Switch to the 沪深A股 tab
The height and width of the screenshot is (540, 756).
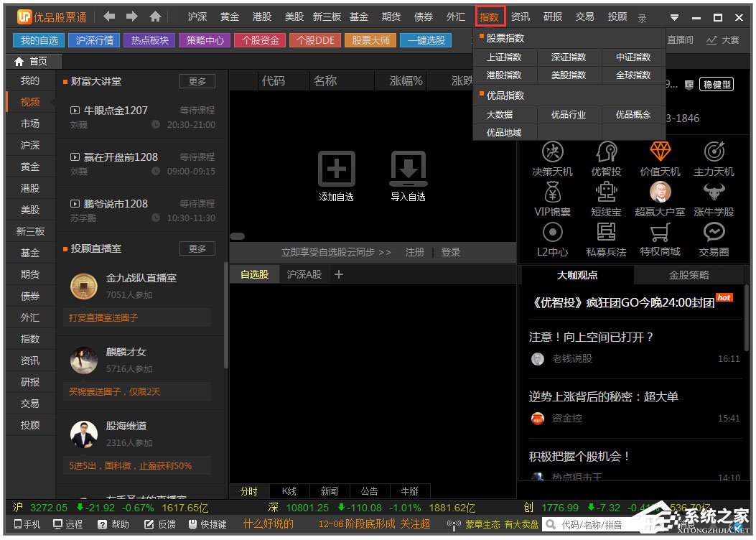pos(304,274)
